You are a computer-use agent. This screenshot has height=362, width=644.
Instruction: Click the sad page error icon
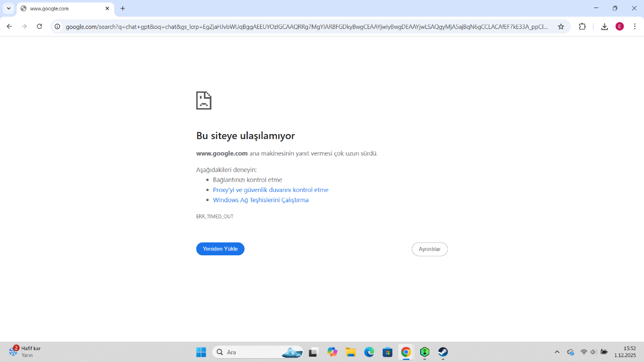[204, 100]
